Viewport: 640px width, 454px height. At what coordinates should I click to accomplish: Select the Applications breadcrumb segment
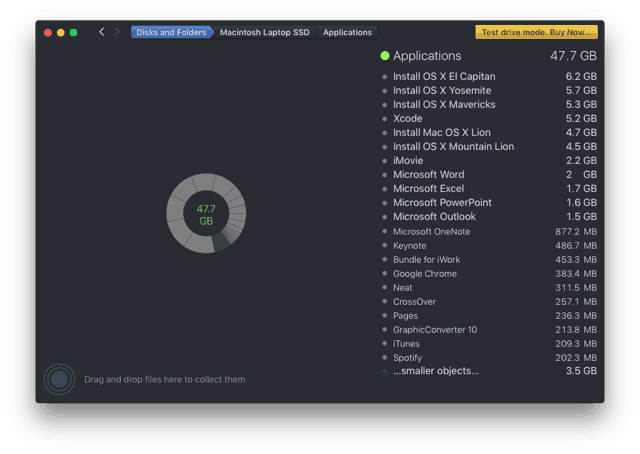click(347, 32)
